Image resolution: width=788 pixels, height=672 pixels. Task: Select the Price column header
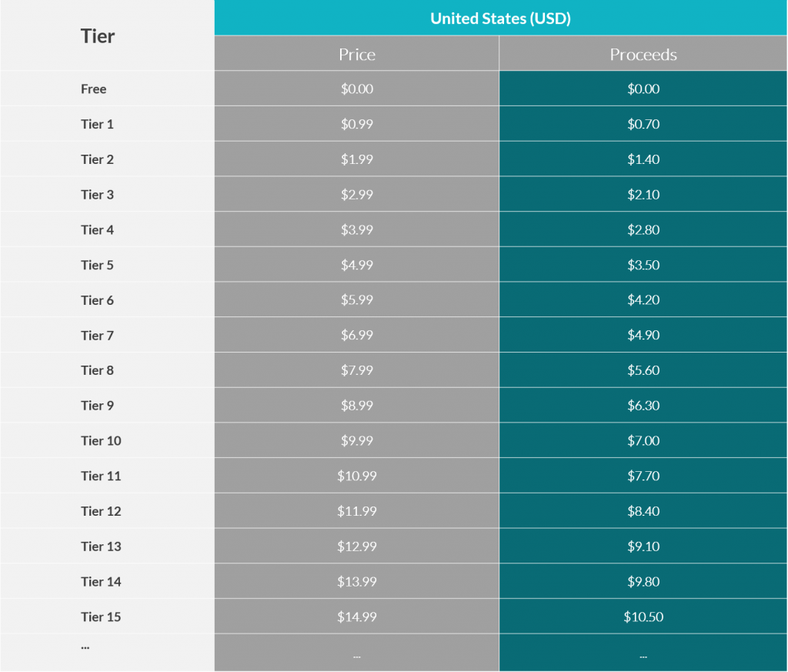pos(357,54)
